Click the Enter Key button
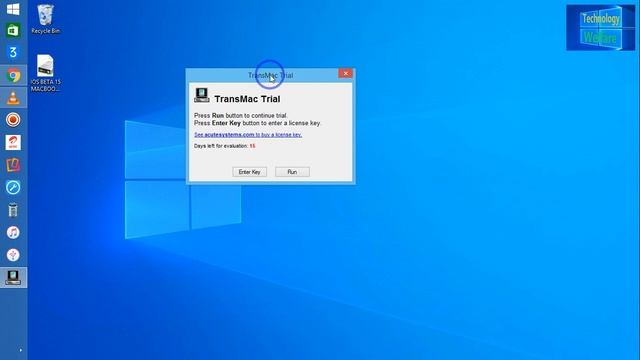 249,172
